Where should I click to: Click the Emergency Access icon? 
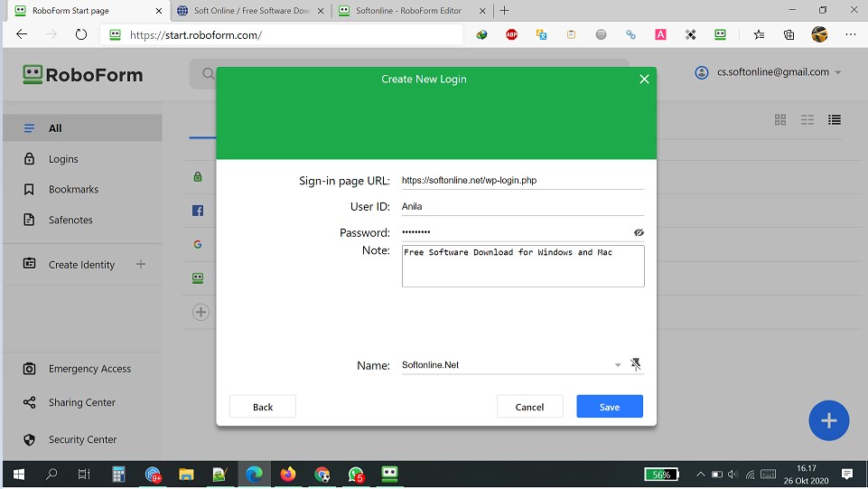click(29, 369)
